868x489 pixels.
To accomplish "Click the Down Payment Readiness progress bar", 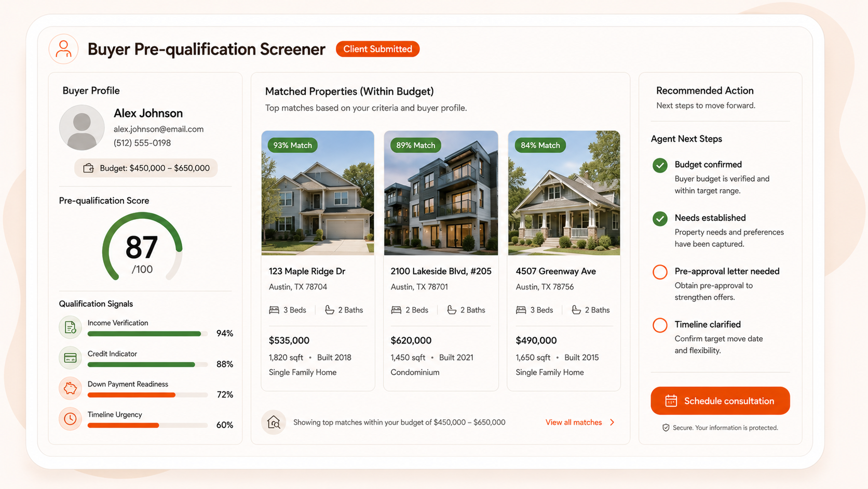I will [147, 395].
